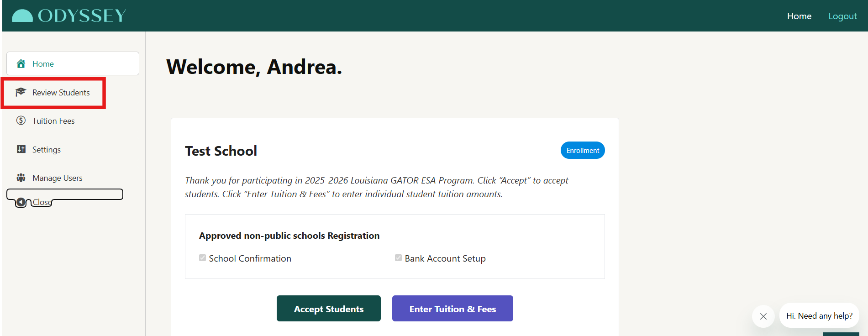This screenshot has width=868, height=336.
Task: Click the house icon beside Home
Action: coord(21,64)
